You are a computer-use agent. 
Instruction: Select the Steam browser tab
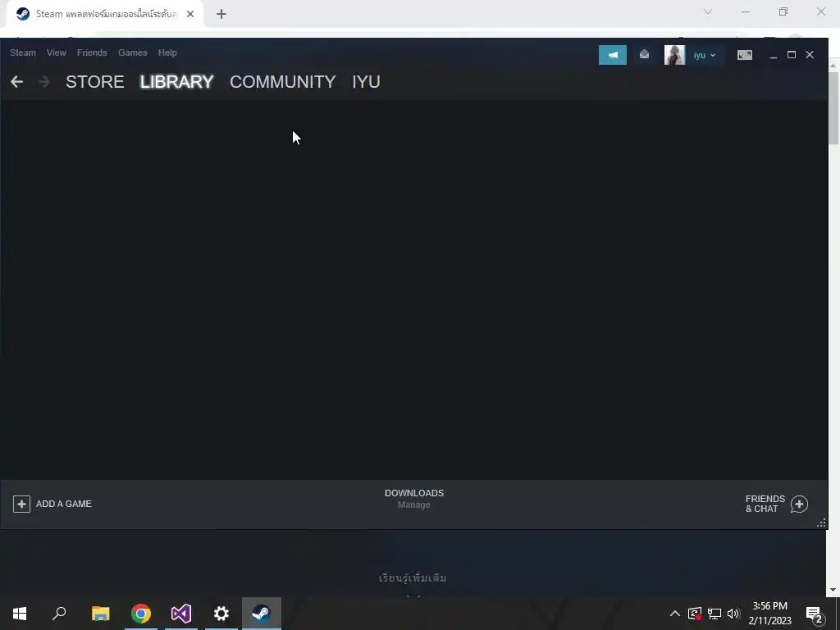(x=105, y=14)
